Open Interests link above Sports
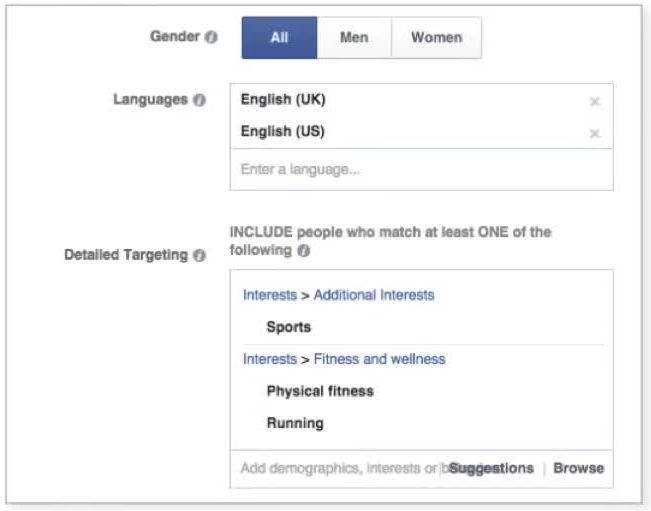 (270, 295)
